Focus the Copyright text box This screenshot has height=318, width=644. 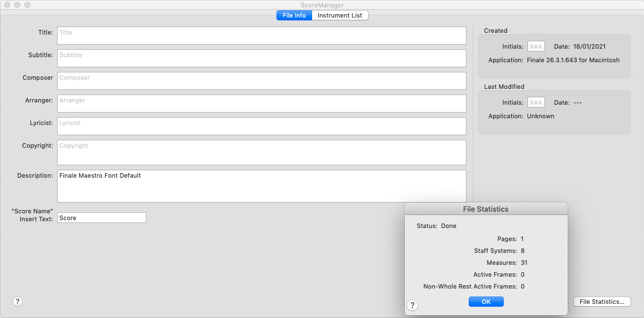pos(261,152)
